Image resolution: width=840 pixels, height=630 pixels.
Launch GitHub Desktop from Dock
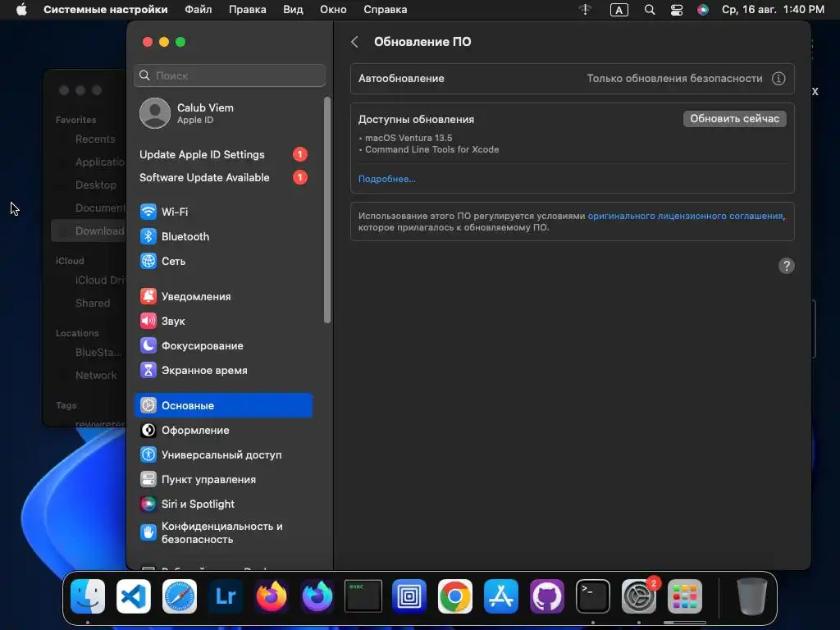(x=547, y=596)
